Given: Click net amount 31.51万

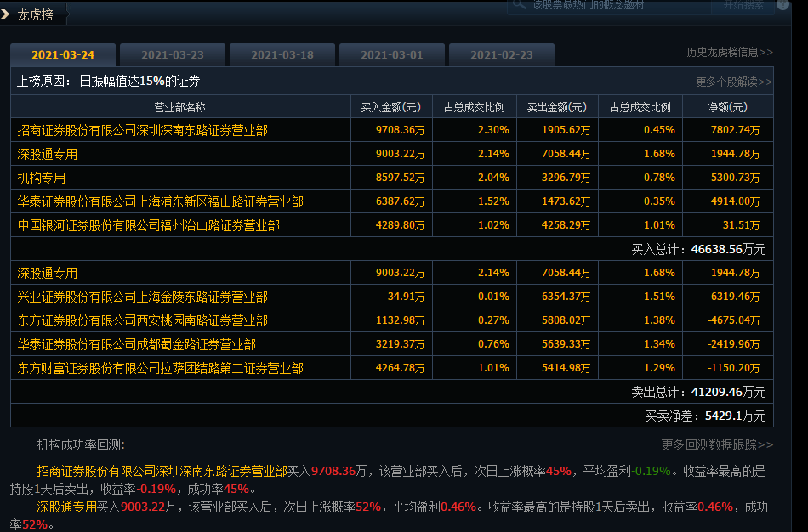Looking at the screenshot, I should pos(741,225).
